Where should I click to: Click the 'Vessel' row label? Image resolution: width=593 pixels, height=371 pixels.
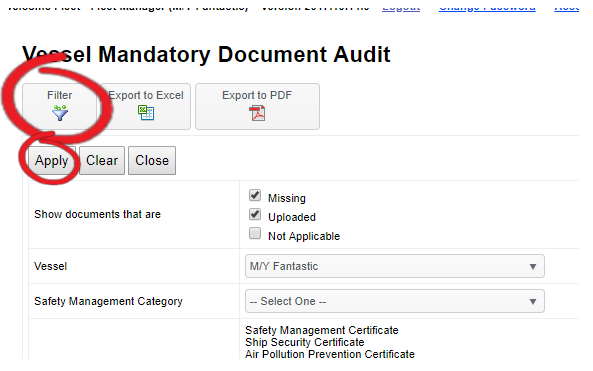click(x=51, y=266)
